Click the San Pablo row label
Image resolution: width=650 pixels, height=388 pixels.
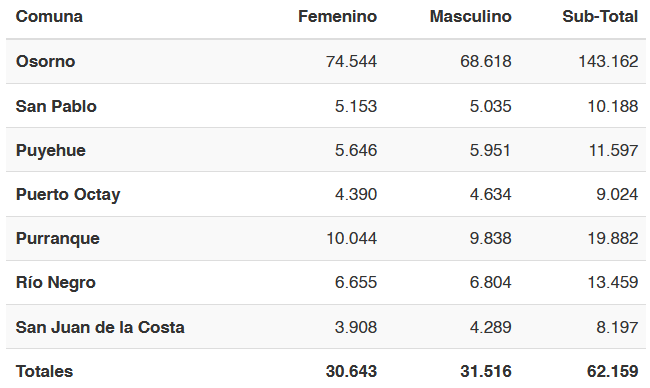click(56, 106)
